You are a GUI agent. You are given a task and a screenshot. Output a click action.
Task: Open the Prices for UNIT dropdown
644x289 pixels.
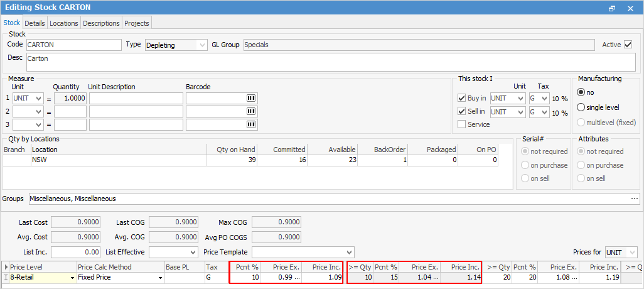click(631, 252)
